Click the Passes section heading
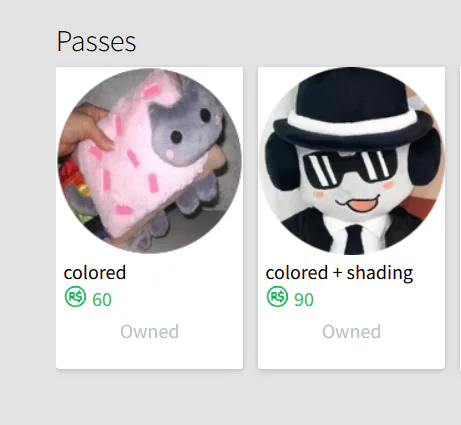This screenshot has width=461, height=425. (x=96, y=41)
